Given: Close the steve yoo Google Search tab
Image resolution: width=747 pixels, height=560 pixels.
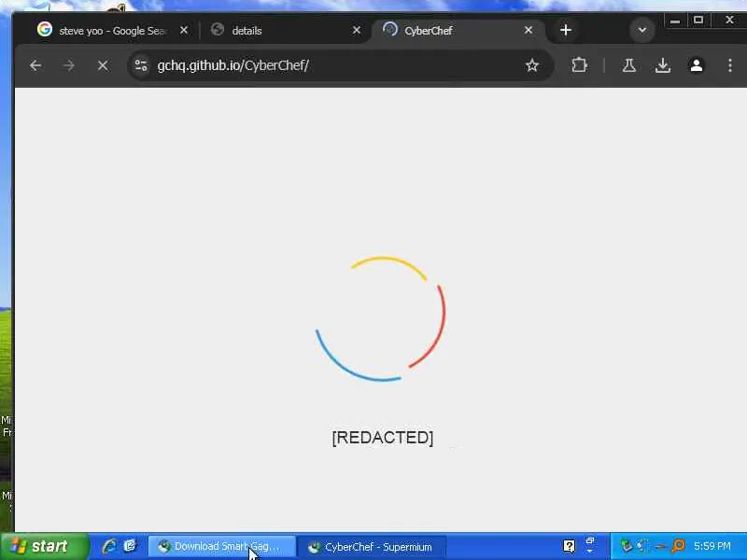Looking at the screenshot, I should click(x=184, y=31).
